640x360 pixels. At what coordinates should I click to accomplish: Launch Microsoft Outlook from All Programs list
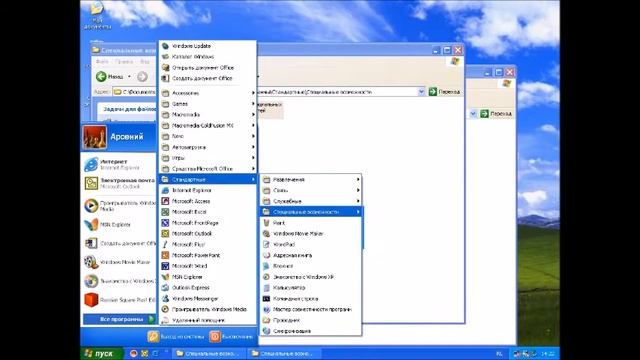207,233
